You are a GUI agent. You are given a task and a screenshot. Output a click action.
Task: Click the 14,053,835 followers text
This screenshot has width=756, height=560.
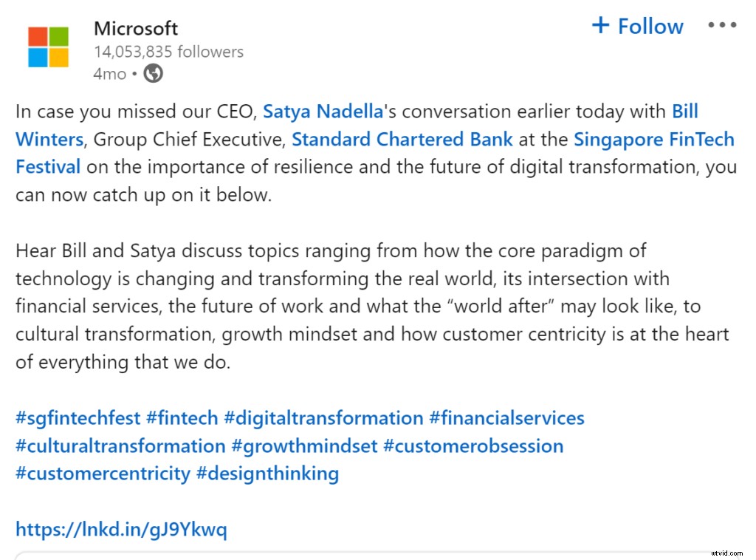pyautogui.click(x=168, y=52)
